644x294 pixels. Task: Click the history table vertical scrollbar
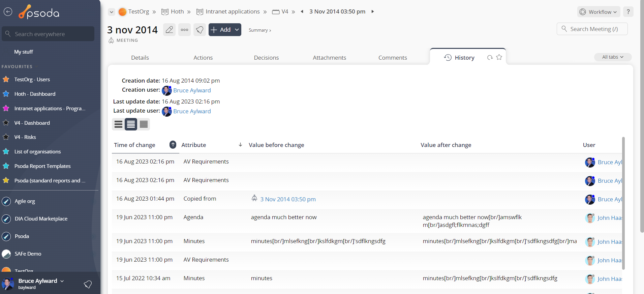pyautogui.click(x=623, y=203)
